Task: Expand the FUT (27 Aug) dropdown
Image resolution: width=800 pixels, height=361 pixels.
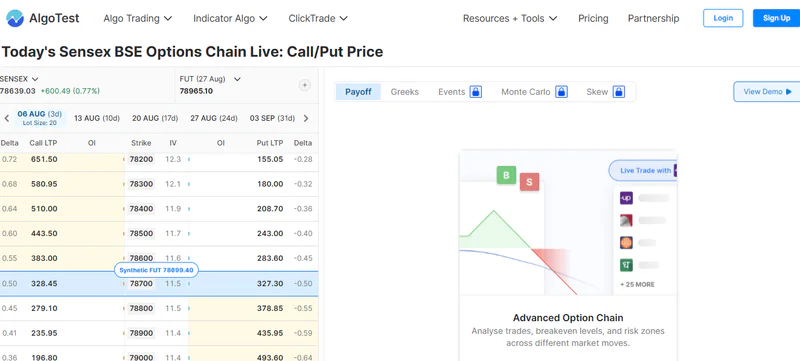Action: point(210,79)
